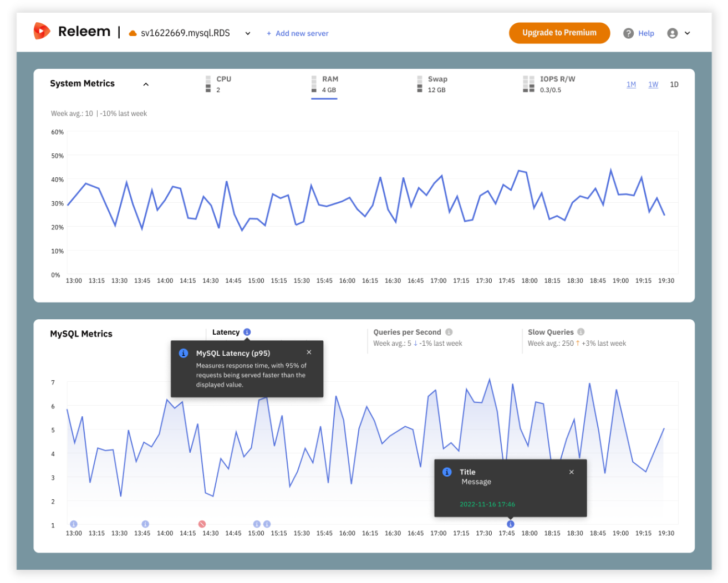View the Swap metric icon
728x583 pixels.
coord(421,84)
